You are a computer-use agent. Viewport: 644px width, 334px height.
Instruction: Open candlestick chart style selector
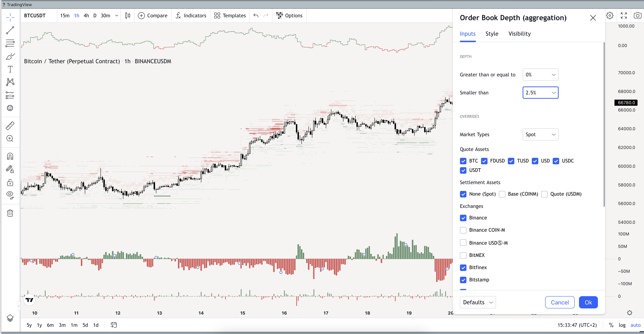[128, 15]
